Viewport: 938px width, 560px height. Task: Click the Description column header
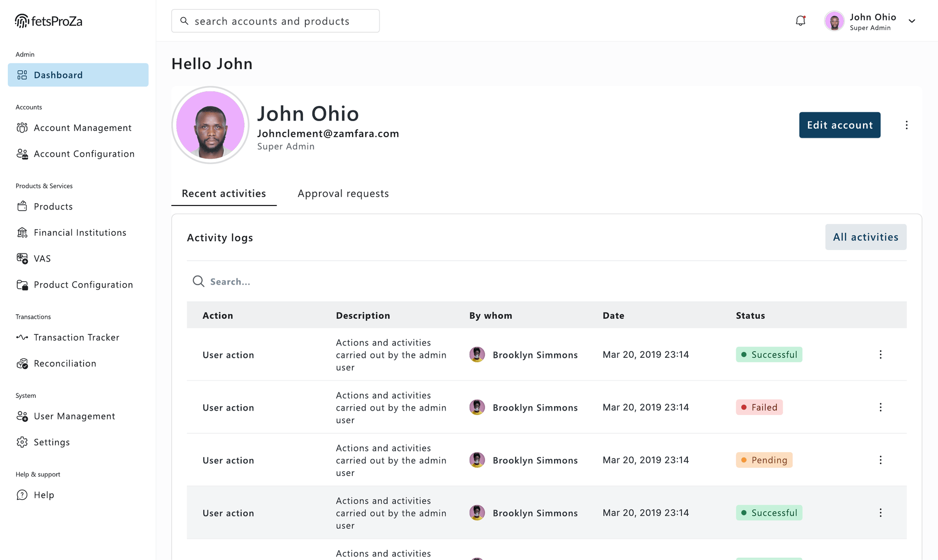click(x=363, y=315)
